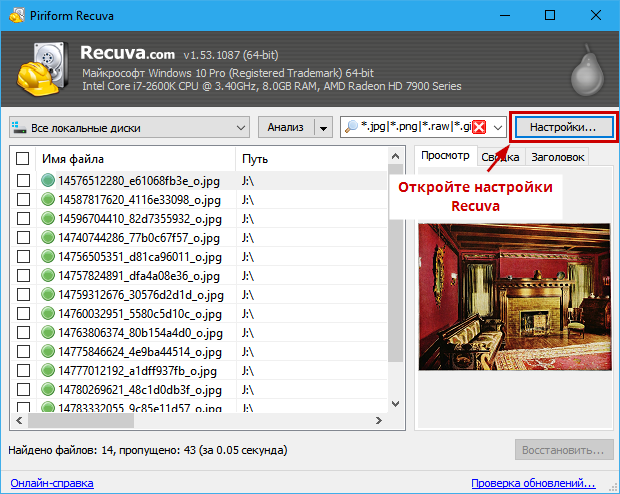620x494 pixels.
Task: Check the box for 14780269621_48c1d0db3f_o.jpg
Action: click(23, 389)
